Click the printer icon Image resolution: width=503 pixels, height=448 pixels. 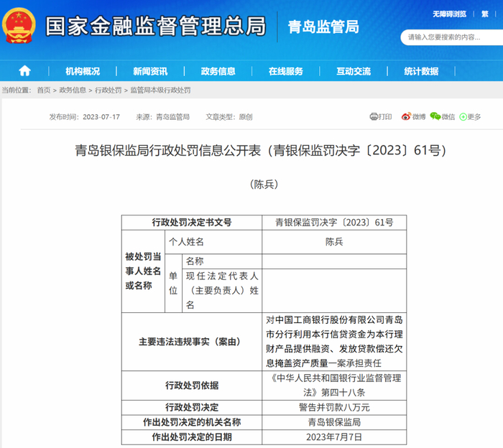point(374,116)
